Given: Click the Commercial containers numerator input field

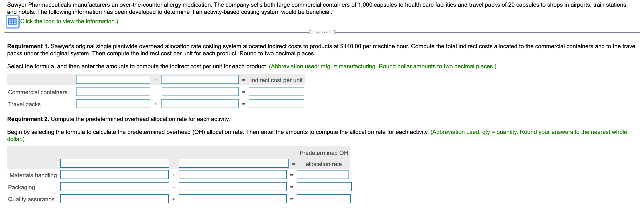Looking at the screenshot, I should coord(113,92).
